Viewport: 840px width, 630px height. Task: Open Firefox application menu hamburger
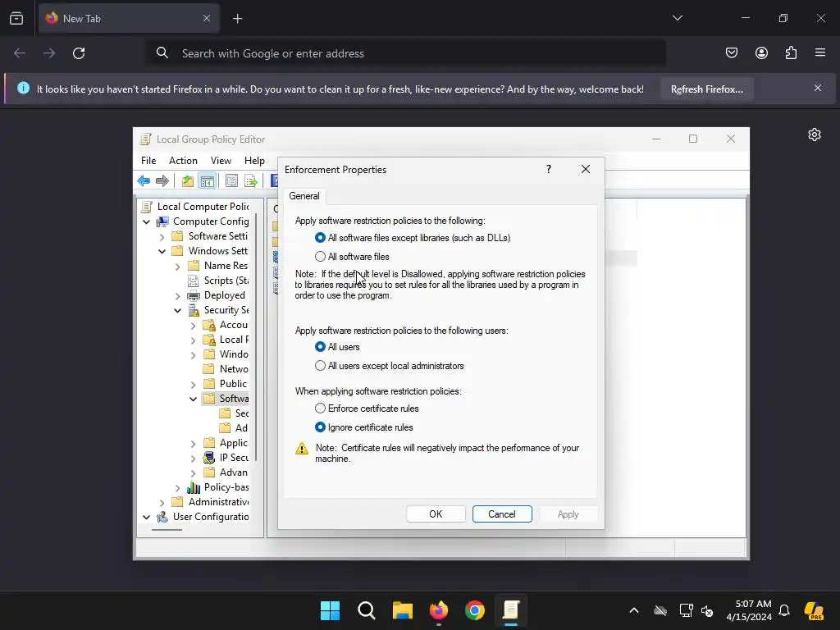coord(820,53)
